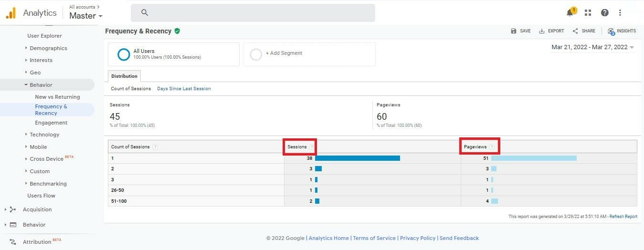Viewport: 644px width, 250px height.
Task: Expand the Mobile section
Action: tap(38, 147)
